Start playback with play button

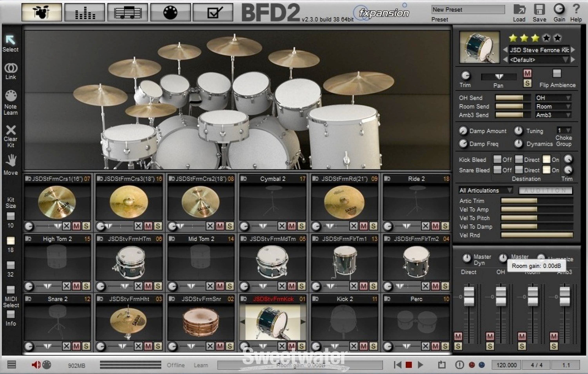coord(420,365)
